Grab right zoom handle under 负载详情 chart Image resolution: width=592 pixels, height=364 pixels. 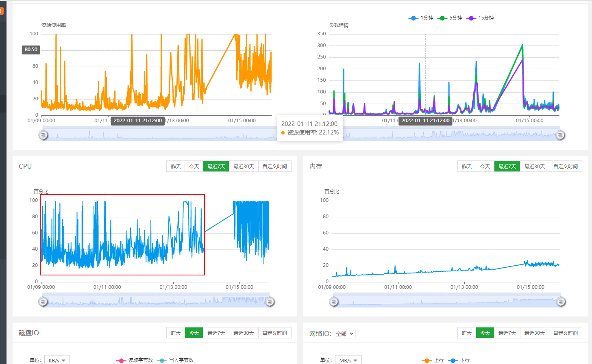560,135
